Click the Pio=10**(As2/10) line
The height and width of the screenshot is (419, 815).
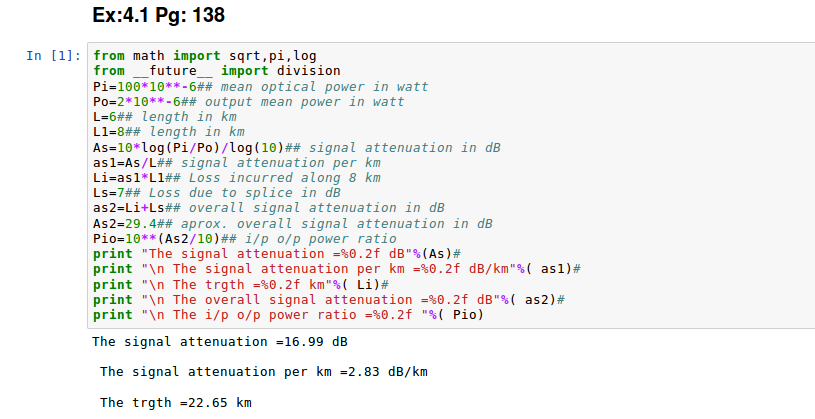pos(244,239)
